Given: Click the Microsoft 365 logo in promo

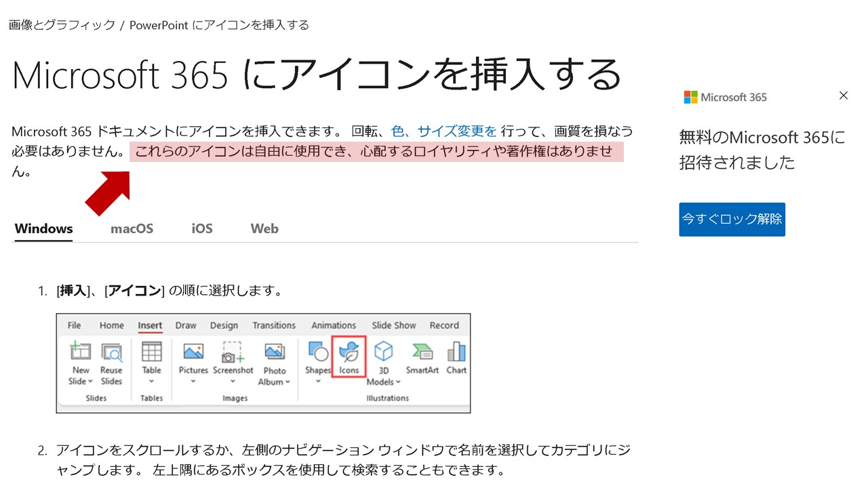Looking at the screenshot, I should (x=725, y=97).
